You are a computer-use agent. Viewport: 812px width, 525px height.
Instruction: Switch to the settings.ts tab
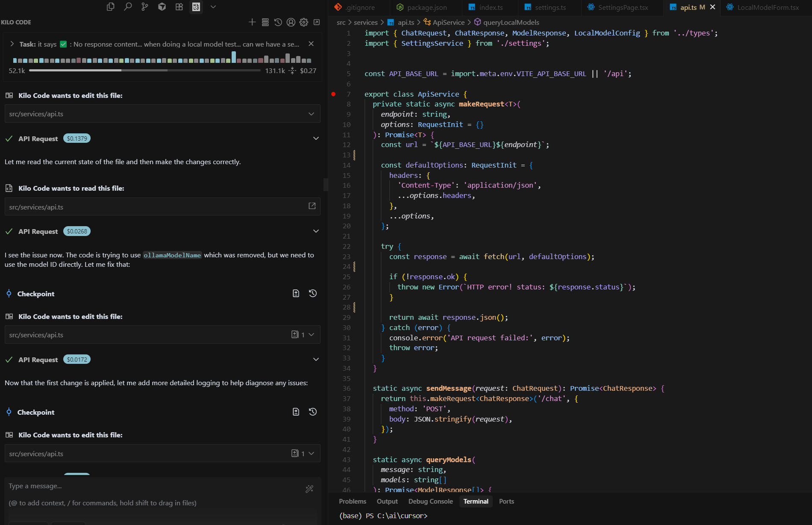[550, 7]
